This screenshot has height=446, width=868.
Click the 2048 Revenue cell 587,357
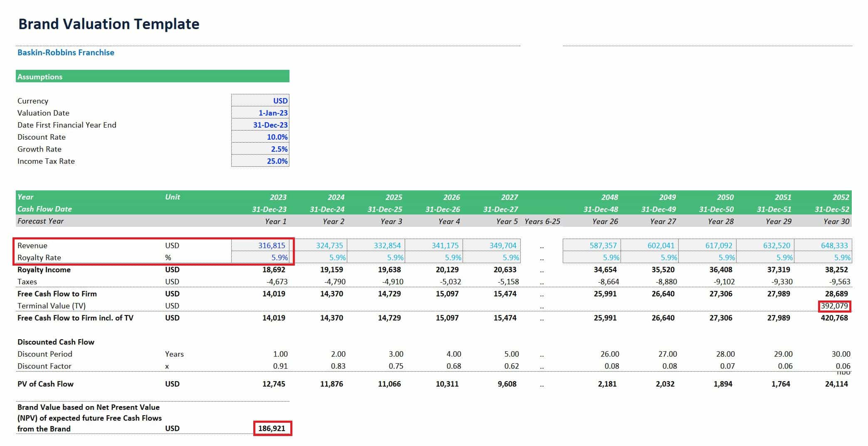(592, 245)
